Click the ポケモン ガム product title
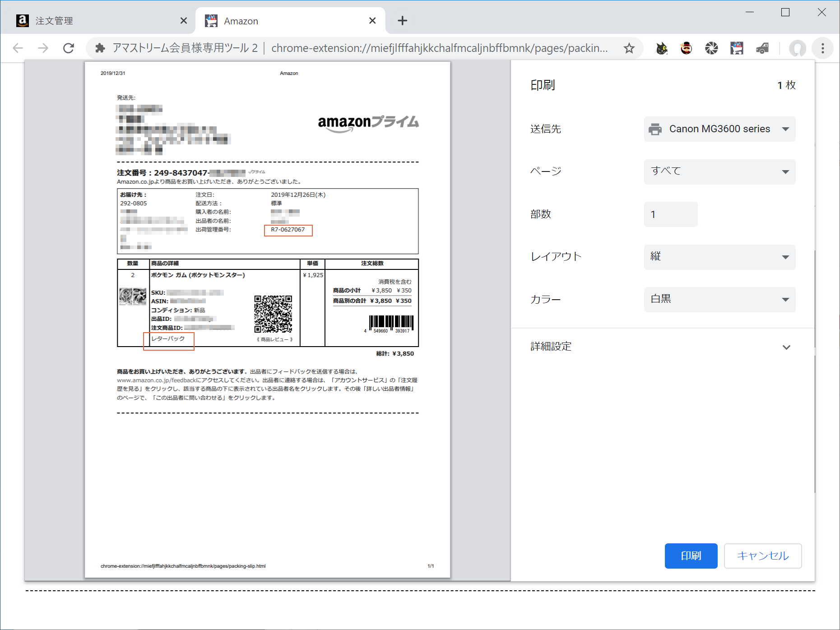The image size is (840, 630). pyautogui.click(x=198, y=275)
